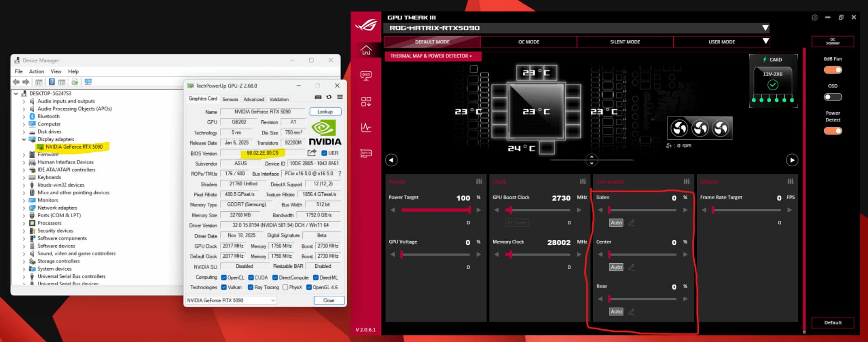The image size is (868, 342).
Task: Open the GPU-Z sidebar icon
Action: [x=366, y=153]
